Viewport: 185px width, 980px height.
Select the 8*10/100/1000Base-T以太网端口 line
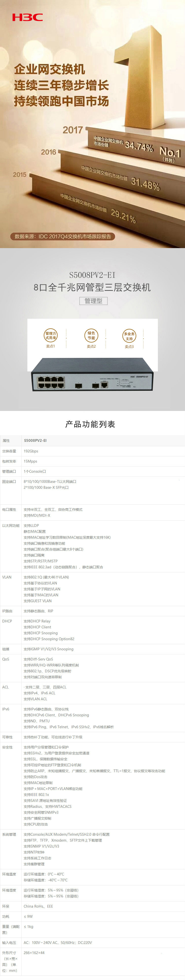tap(50, 482)
